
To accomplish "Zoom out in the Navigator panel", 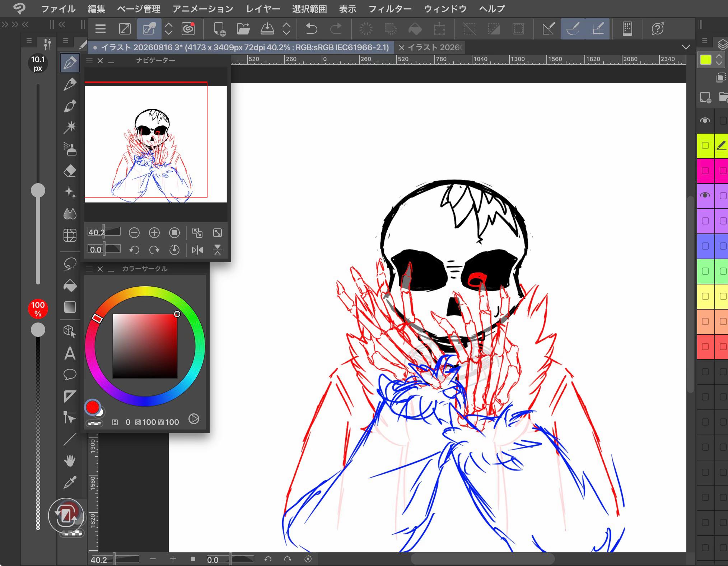I will [134, 233].
